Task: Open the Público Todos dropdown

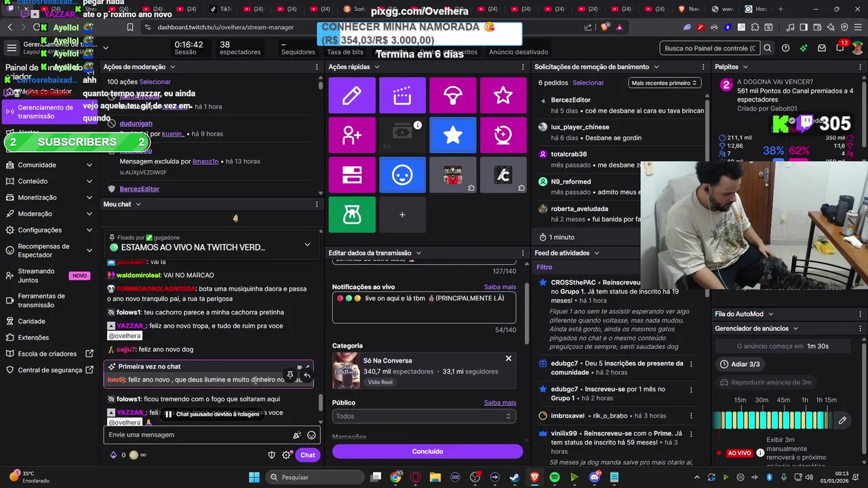Action: pyautogui.click(x=424, y=416)
